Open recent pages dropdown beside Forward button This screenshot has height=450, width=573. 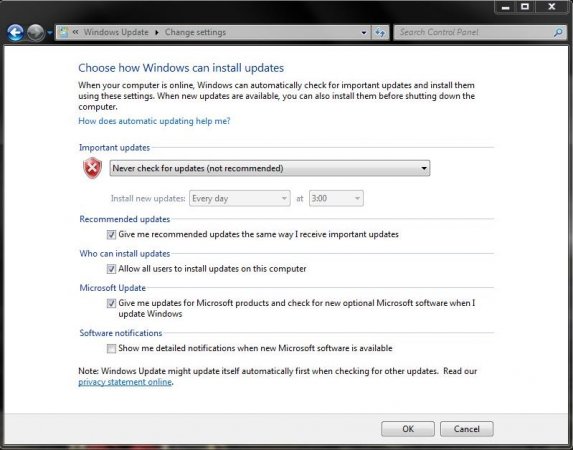[x=49, y=33]
